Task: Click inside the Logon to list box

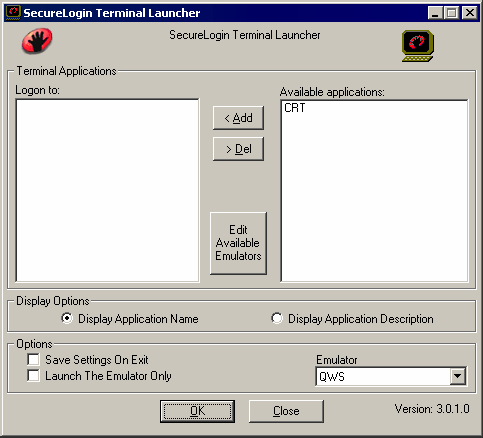Action: [x=107, y=190]
